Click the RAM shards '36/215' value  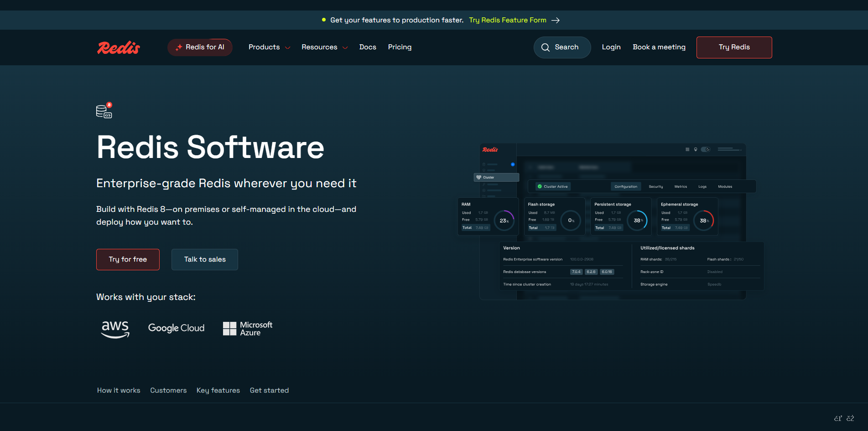(x=670, y=259)
